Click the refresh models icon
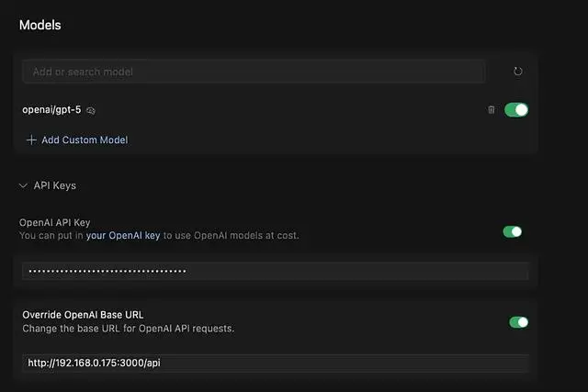The image size is (588, 392). pyautogui.click(x=518, y=72)
